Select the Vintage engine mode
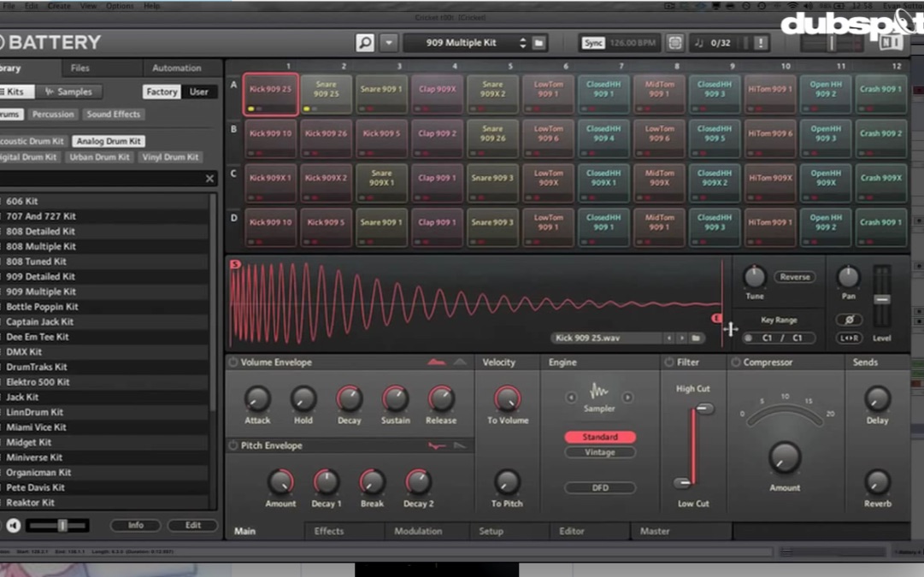 (x=600, y=453)
